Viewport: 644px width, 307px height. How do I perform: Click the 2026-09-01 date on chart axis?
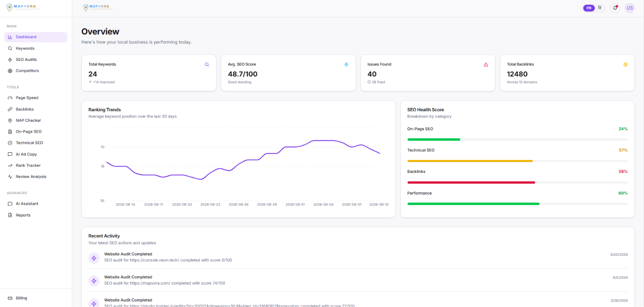pyautogui.click(x=295, y=204)
